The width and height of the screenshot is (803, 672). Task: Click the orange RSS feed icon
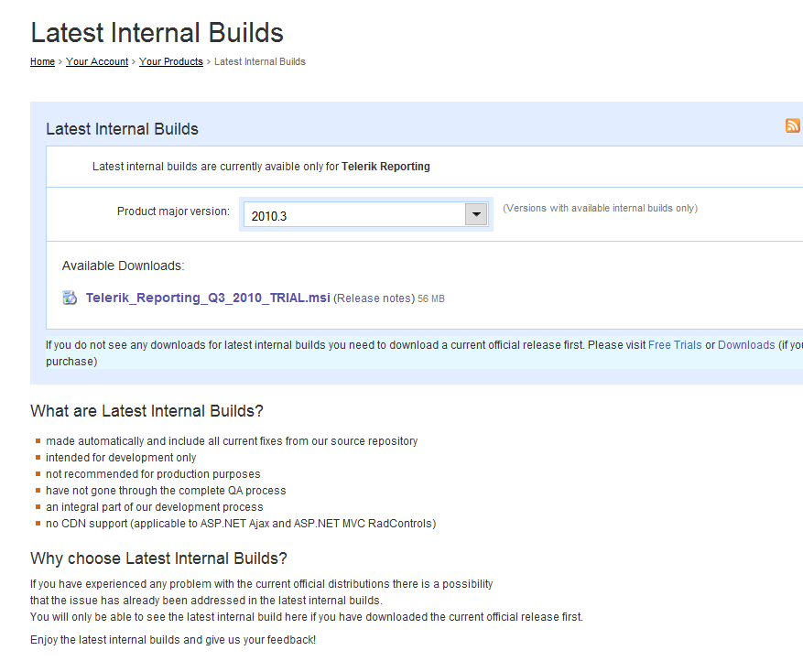(x=792, y=126)
